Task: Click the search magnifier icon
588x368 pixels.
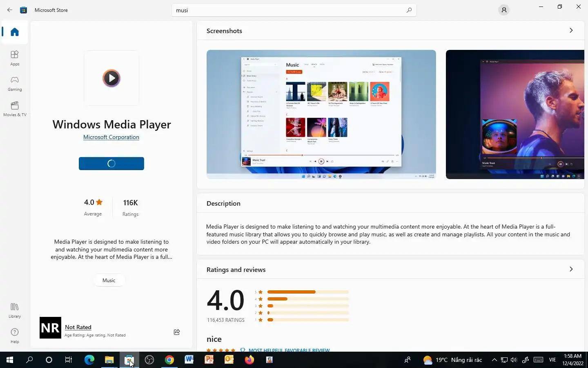Action: (x=409, y=10)
